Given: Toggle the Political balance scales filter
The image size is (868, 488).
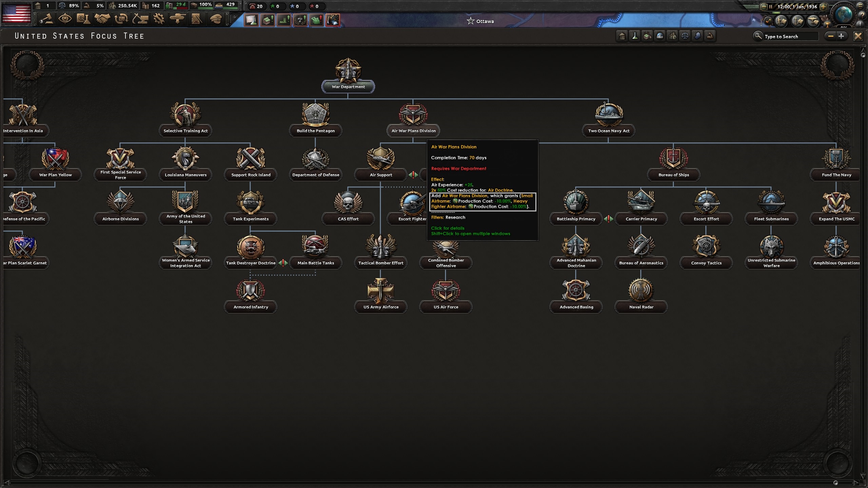Looking at the screenshot, I should coord(686,36).
